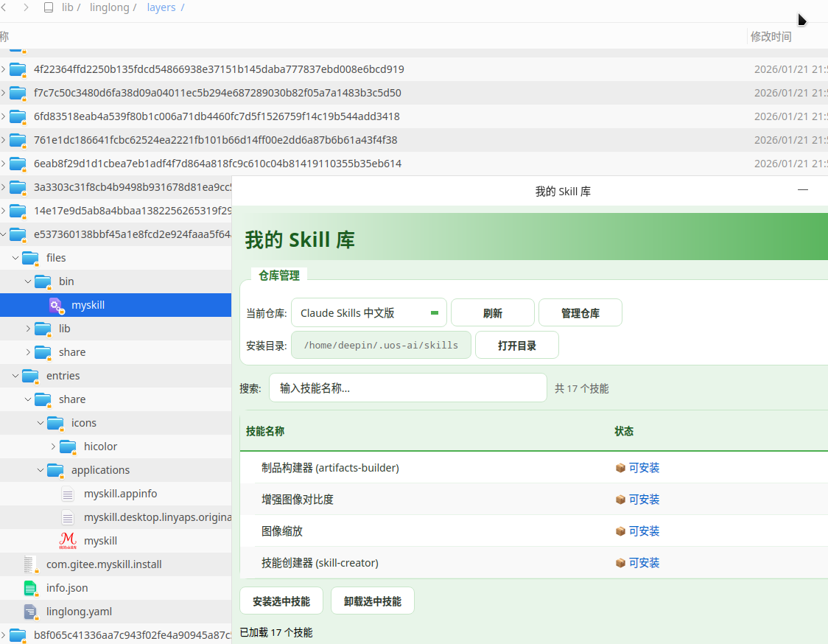Image resolution: width=828 pixels, height=644 pixels.
Task: Click the applications folder icon
Action: pyautogui.click(x=55, y=470)
